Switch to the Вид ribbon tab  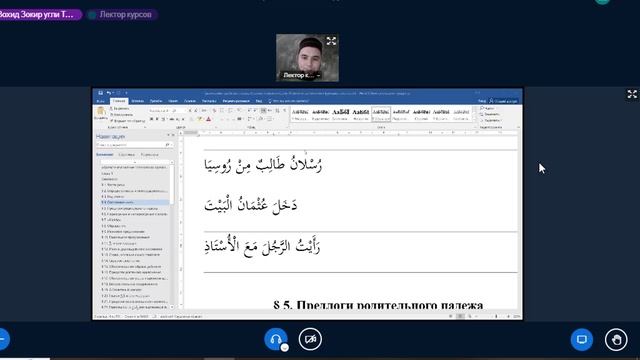259,101
